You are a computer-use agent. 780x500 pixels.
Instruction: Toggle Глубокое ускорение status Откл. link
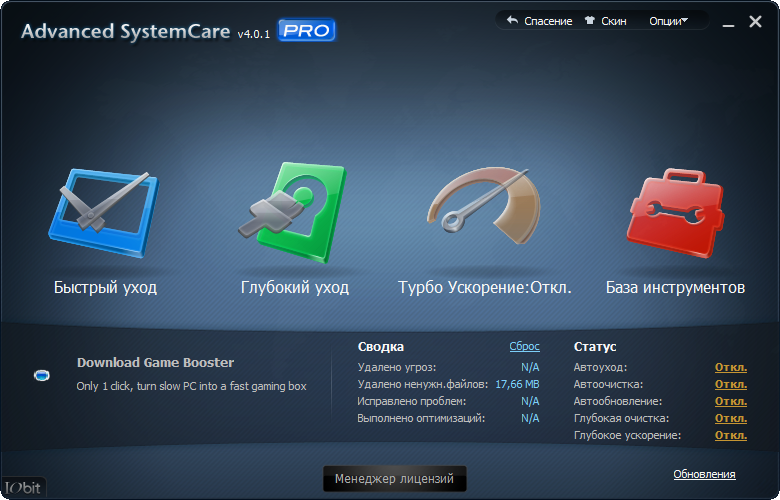[x=731, y=435]
